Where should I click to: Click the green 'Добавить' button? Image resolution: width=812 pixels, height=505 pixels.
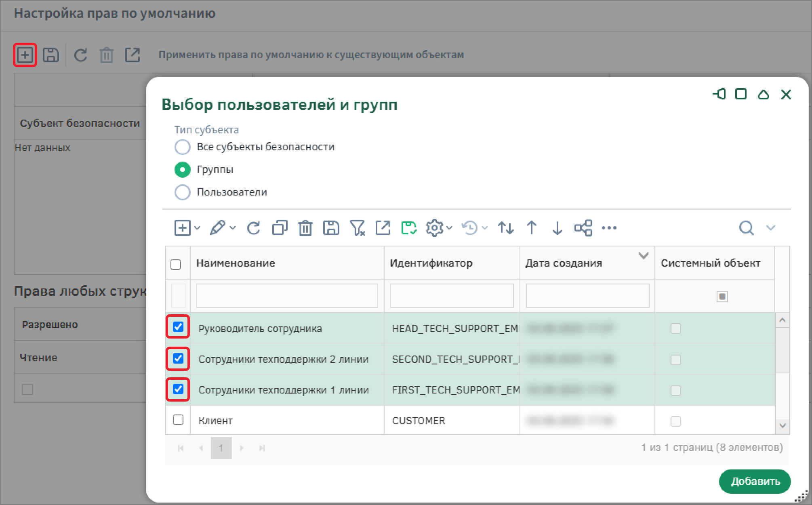(x=755, y=481)
